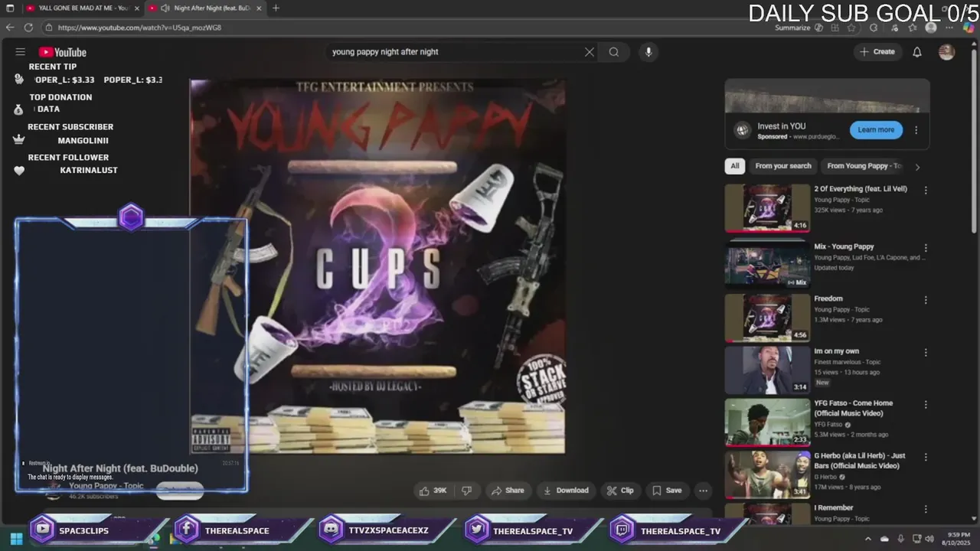Screen dimensions: 980x551
Task: Open options for 2 Of Everything video
Action: (926, 191)
